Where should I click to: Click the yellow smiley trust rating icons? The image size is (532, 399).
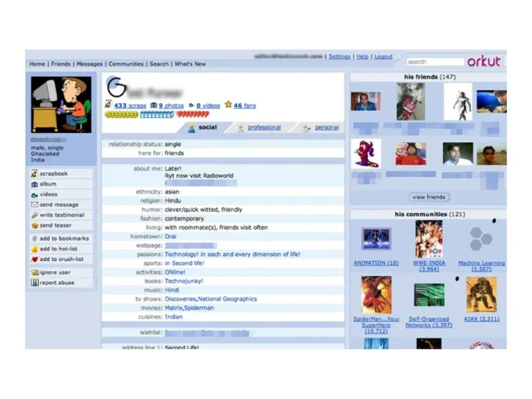(x=122, y=114)
